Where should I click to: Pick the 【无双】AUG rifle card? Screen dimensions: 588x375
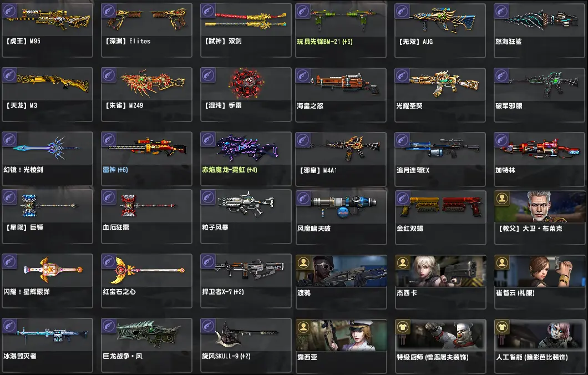(x=440, y=31)
